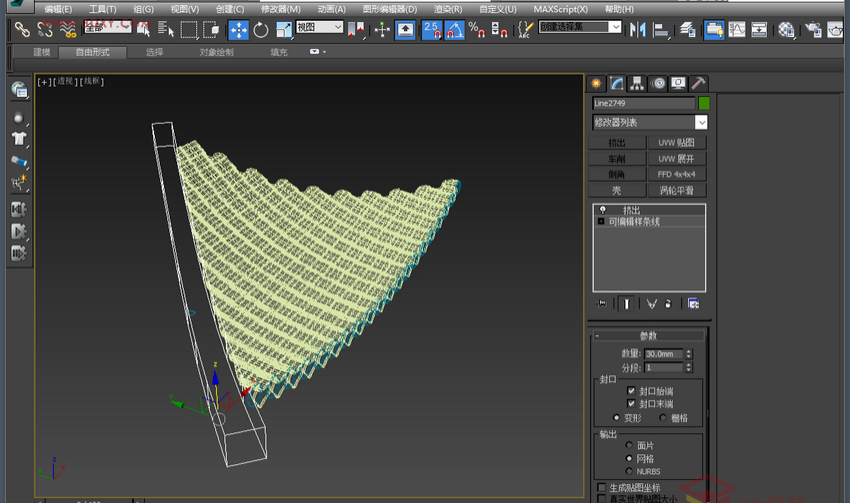The height and width of the screenshot is (503, 850).
Task: Click the Align tool
Action: click(x=660, y=29)
